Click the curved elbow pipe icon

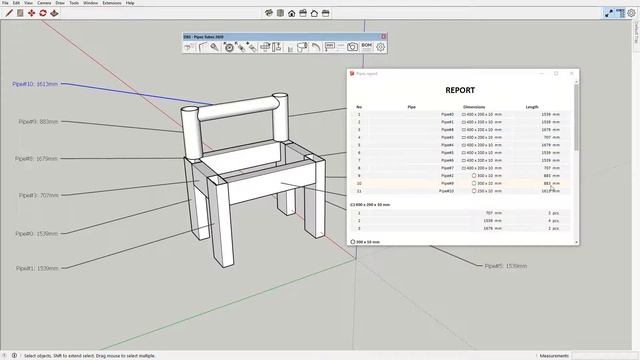pyautogui.click(x=316, y=47)
